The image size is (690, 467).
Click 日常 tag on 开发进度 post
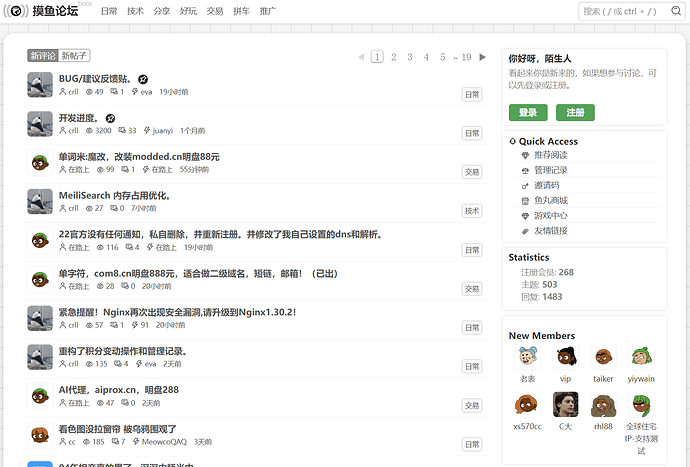[472, 133]
